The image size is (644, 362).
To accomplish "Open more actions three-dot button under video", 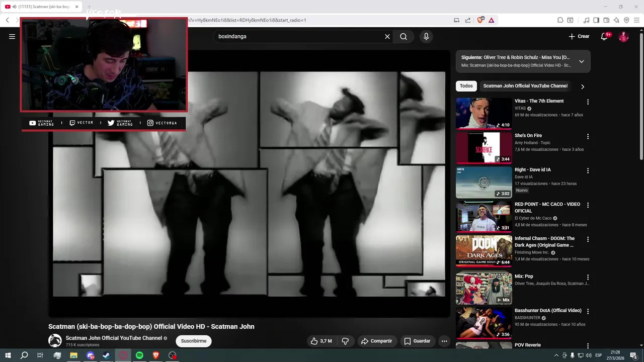I will [x=444, y=341].
